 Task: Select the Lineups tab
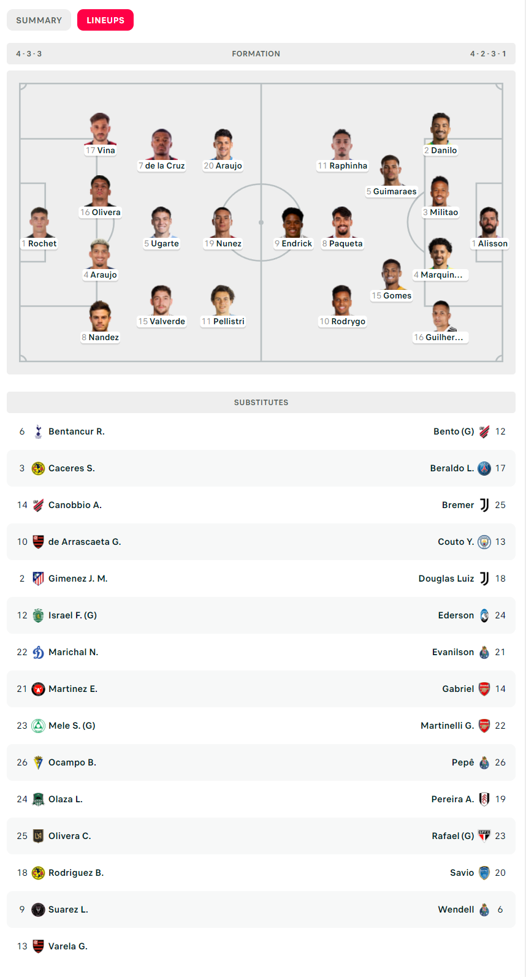[105, 20]
